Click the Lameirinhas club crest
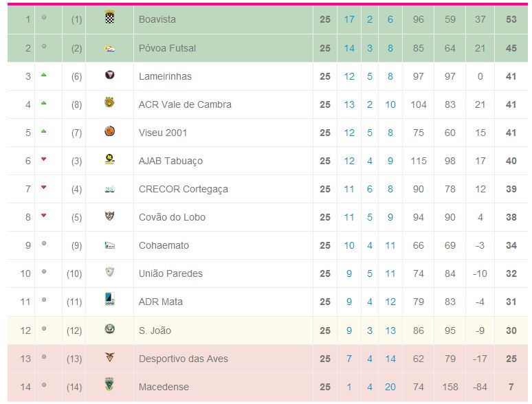This screenshot has height=404, width=532. click(110, 76)
